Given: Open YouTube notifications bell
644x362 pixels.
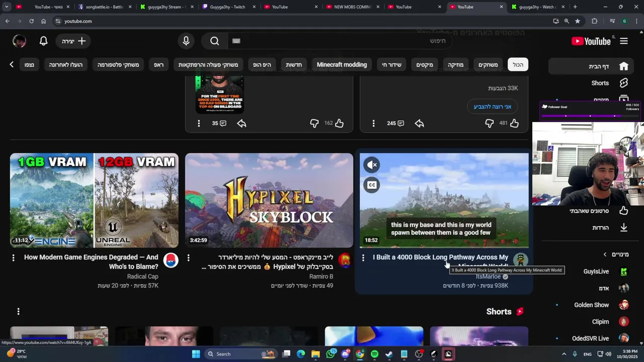Looking at the screenshot, I should tap(43, 41).
